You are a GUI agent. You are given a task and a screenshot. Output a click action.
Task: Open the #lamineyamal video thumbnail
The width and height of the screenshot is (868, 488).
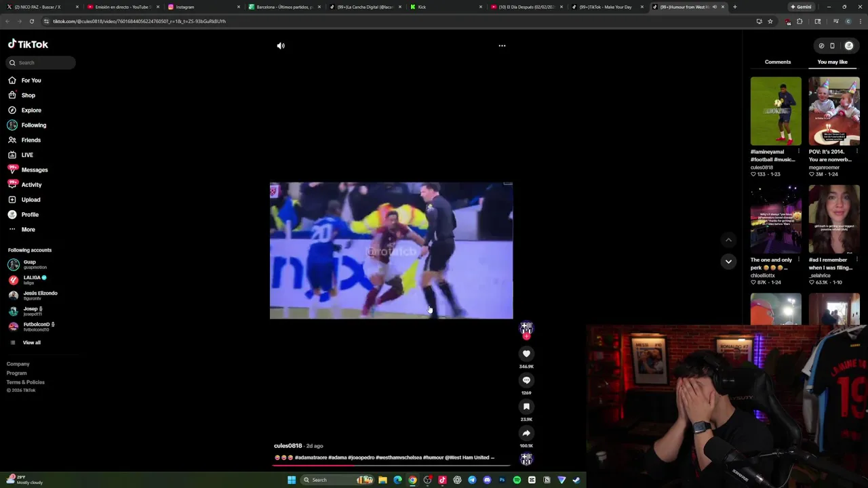pyautogui.click(x=776, y=110)
